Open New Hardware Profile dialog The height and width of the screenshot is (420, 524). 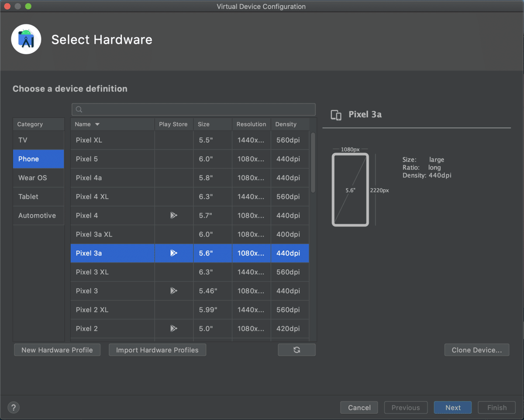57,350
